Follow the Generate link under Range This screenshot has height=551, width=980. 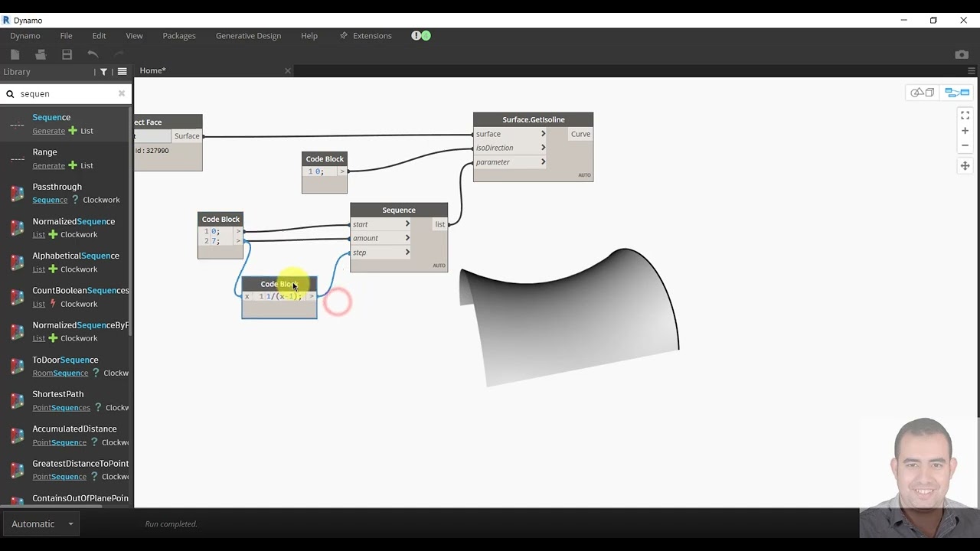pos(49,165)
